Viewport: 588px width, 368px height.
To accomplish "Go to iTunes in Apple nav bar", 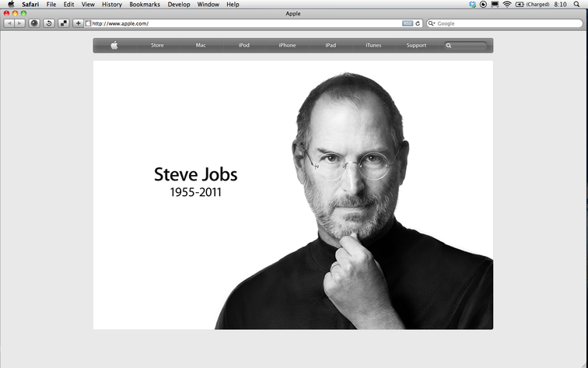I will tap(373, 45).
